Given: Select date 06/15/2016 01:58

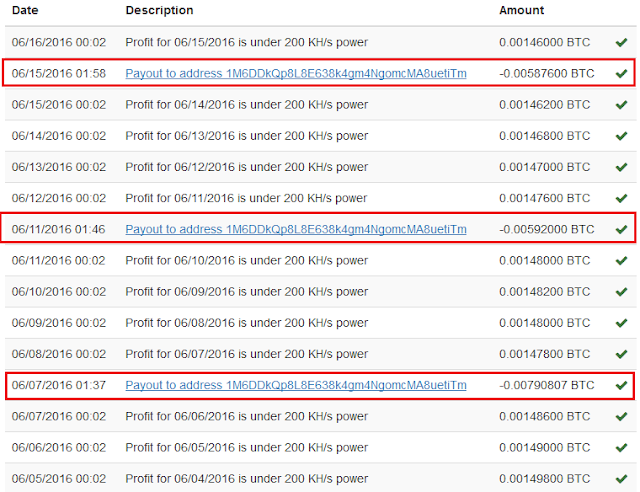Looking at the screenshot, I should (59, 73).
